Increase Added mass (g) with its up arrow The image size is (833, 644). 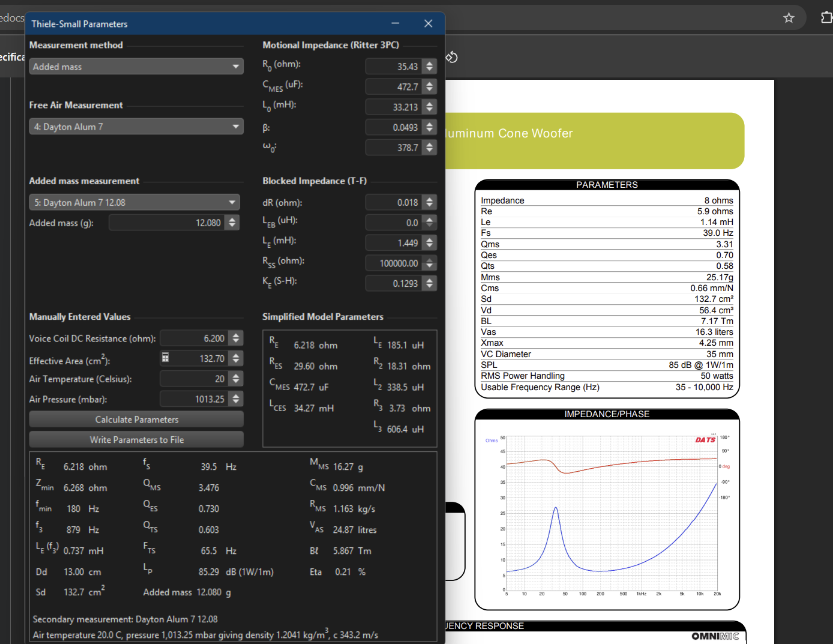point(233,219)
